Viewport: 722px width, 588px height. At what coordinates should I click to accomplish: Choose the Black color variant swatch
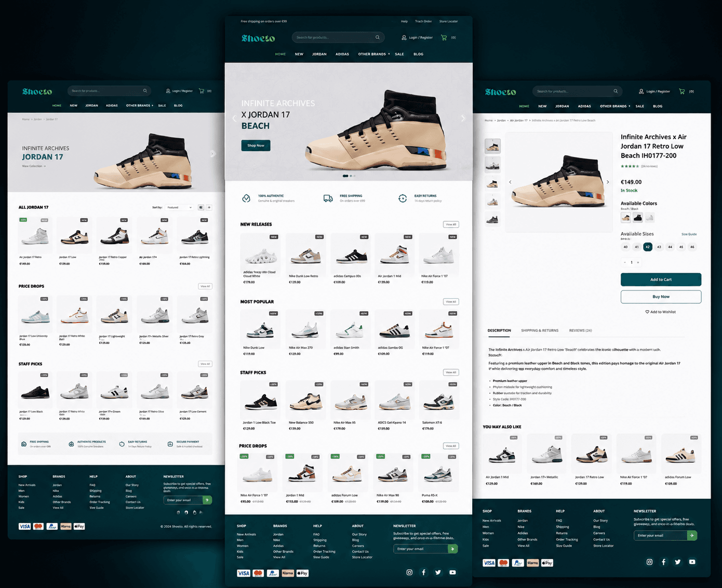[638, 218]
